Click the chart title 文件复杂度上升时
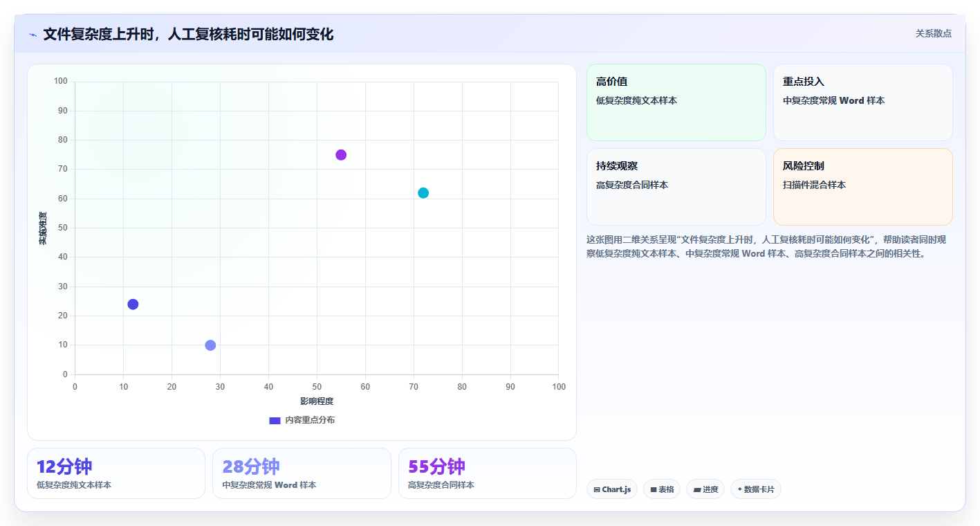 (188, 34)
